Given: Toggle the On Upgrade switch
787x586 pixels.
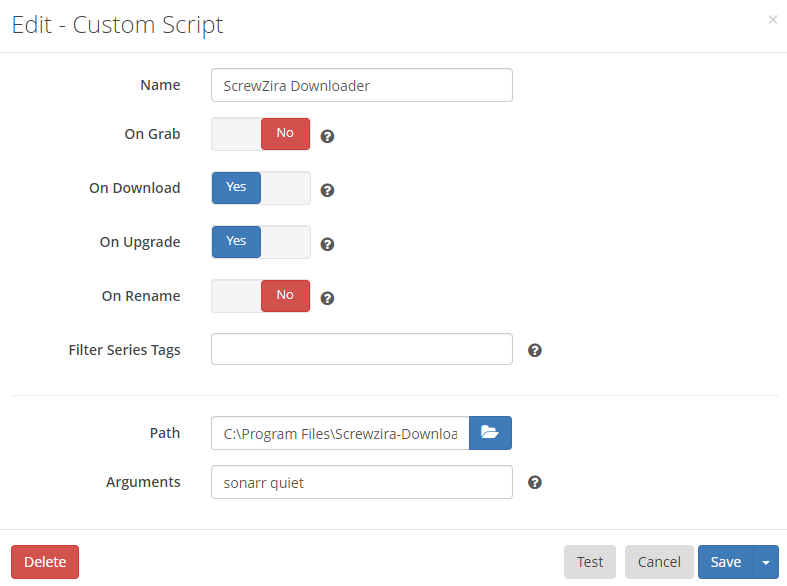Looking at the screenshot, I should point(261,242).
